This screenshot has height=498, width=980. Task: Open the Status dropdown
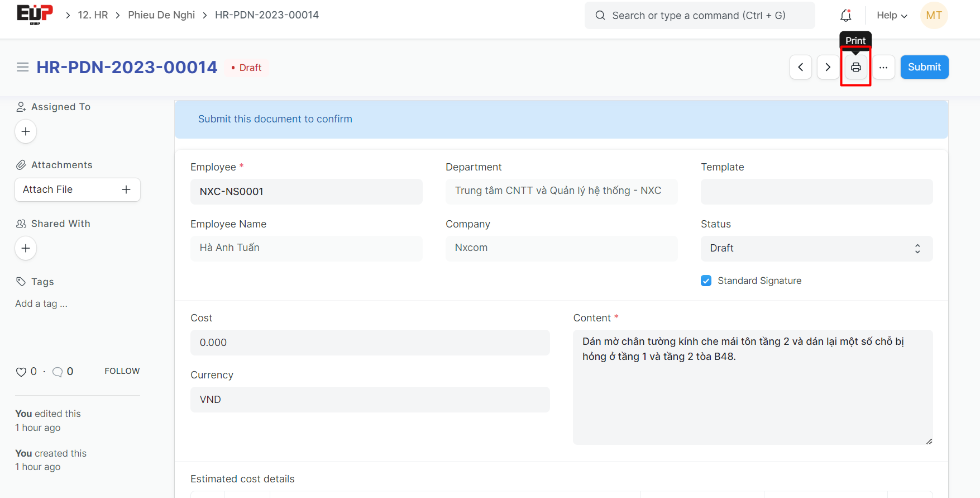coord(816,248)
